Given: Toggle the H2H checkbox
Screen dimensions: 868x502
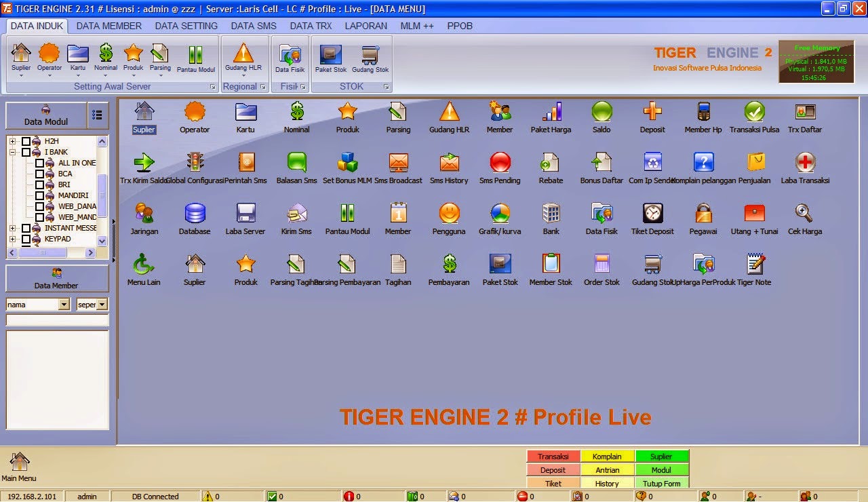Looking at the screenshot, I should coord(25,141).
